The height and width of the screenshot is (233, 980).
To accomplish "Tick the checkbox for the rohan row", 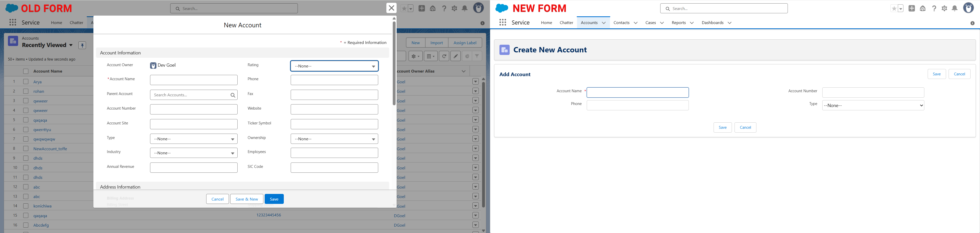I will coord(26,91).
